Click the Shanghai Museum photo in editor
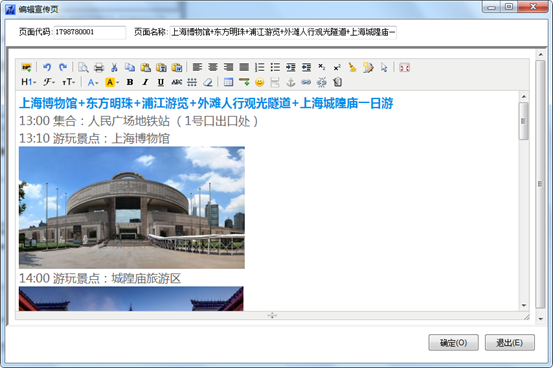Screen dimensions: 555x369 tap(132, 208)
